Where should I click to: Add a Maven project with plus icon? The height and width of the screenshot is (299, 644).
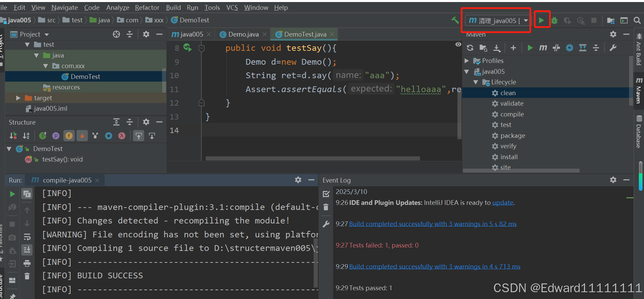513,48
